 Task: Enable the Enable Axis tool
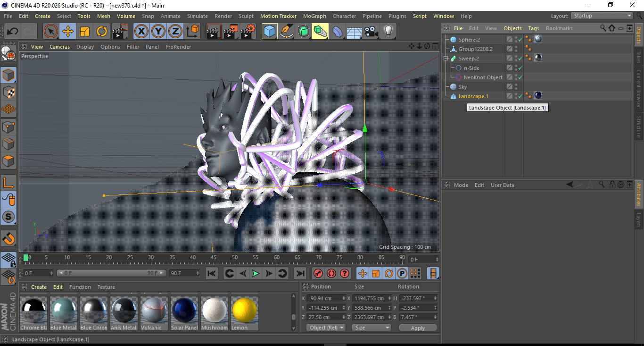(x=8, y=183)
